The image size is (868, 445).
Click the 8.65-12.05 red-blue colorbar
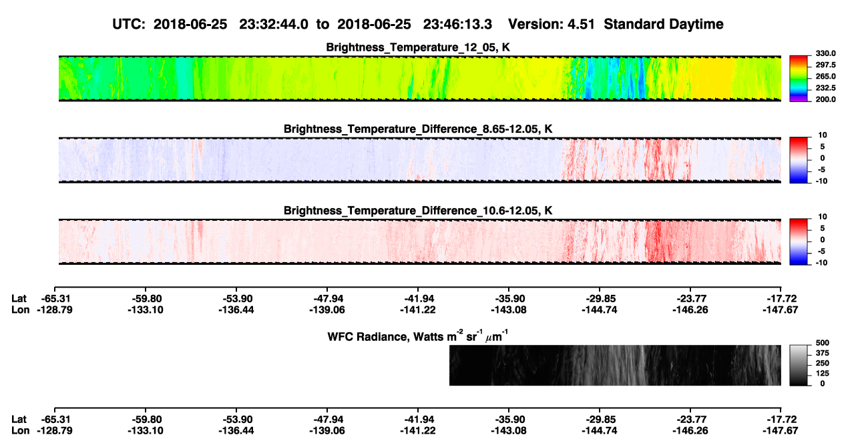click(799, 160)
